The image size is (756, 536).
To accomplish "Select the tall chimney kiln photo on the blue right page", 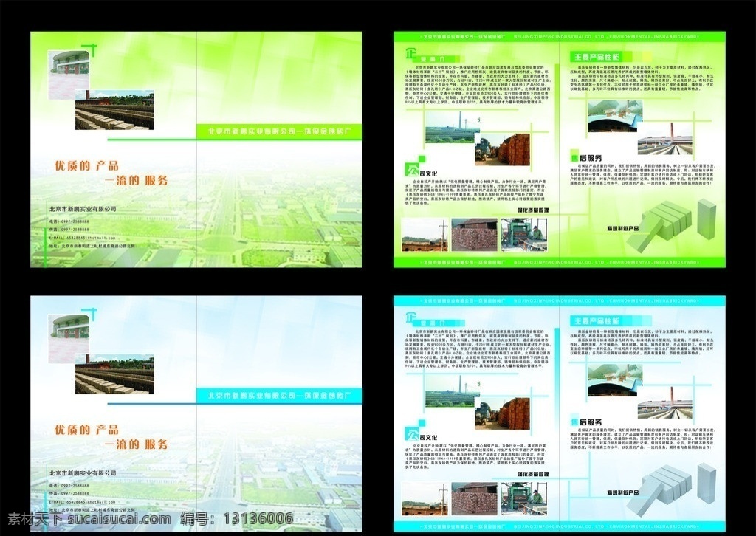I will 665,402.
